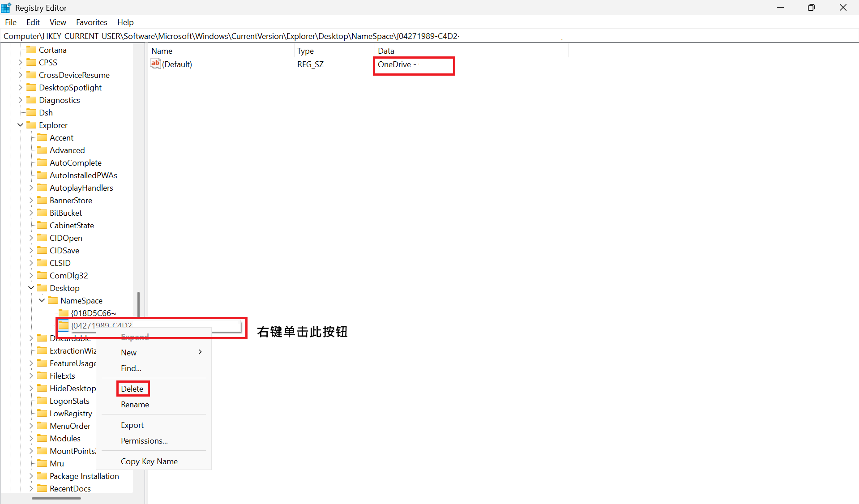The height and width of the screenshot is (504, 859).
Task: Click the registry path address bar
Action: (430, 36)
